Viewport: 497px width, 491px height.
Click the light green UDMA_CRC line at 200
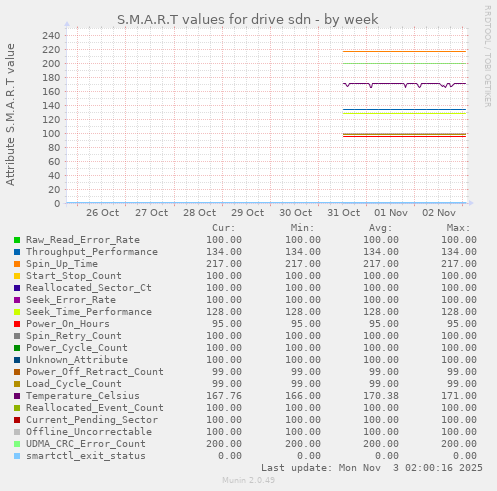404,63
